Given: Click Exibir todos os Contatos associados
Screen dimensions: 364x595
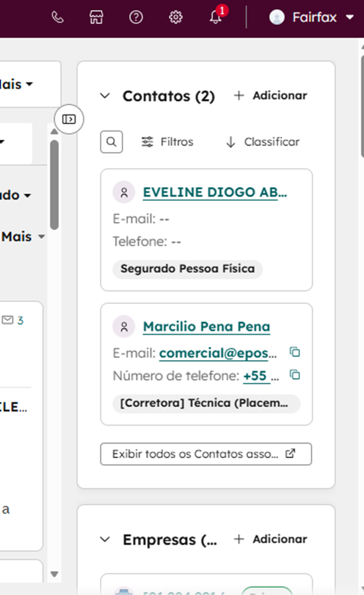Looking at the screenshot, I should 206,454.
